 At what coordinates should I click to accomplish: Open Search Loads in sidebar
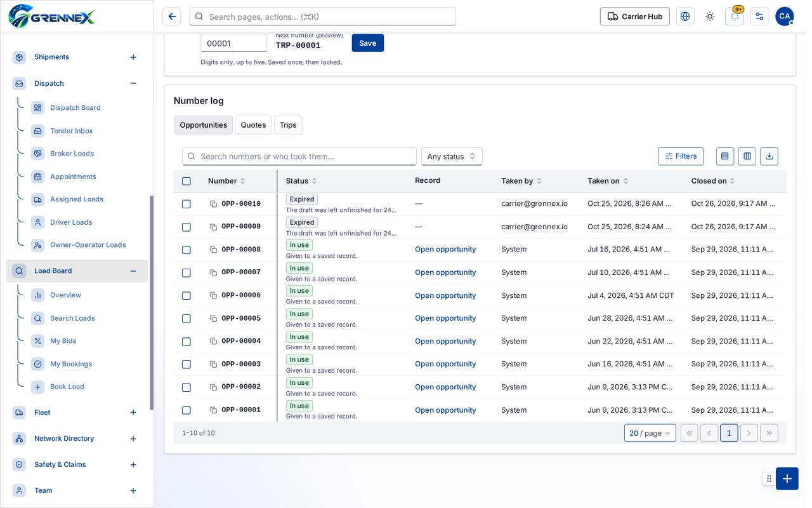[x=72, y=318]
